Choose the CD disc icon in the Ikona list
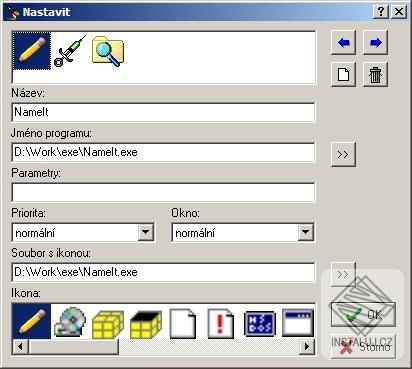The height and width of the screenshot is (369, 412). (70, 321)
